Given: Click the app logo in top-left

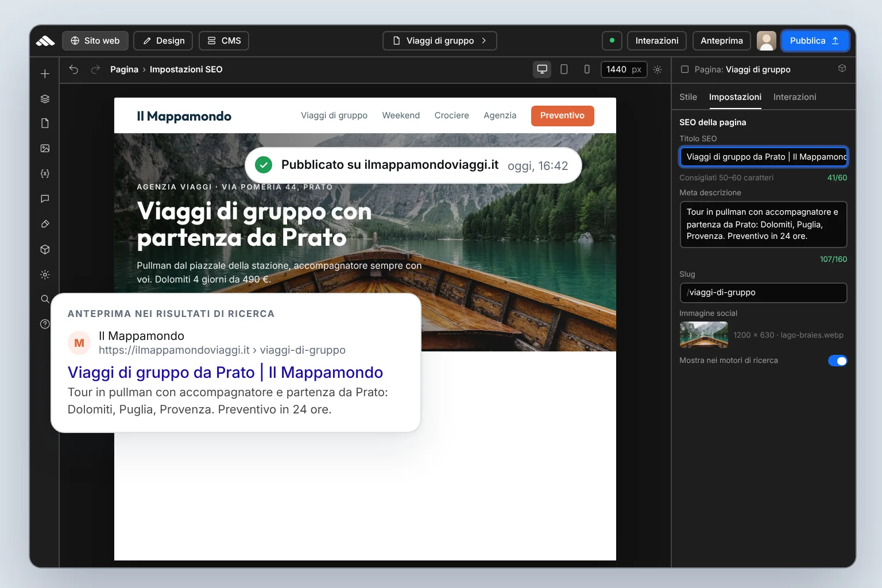Looking at the screenshot, I should (45, 41).
